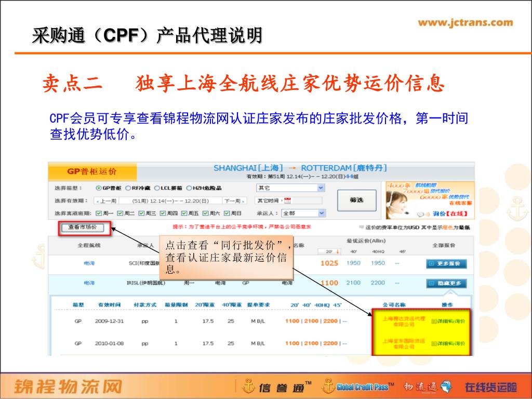Toggle the 周三 checkbox
This screenshot has width=532, height=399.
(141, 213)
